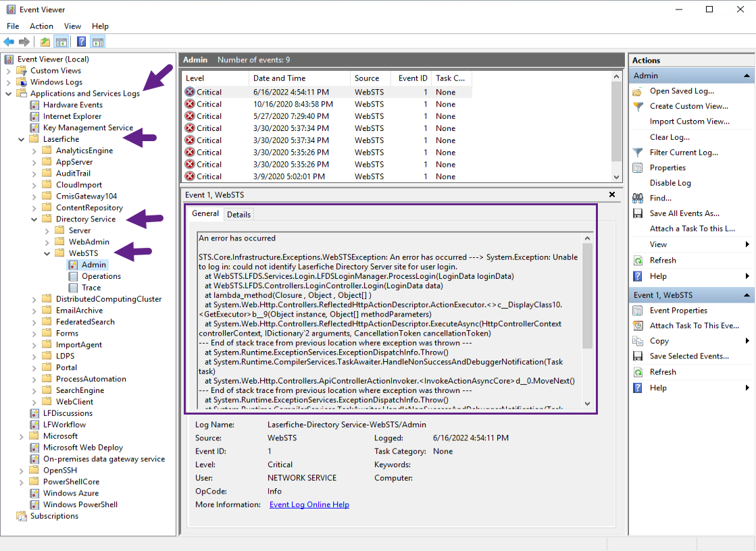Toggle Show/Hide Action Pane toolbar icon
The width and height of the screenshot is (756, 551).
pyautogui.click(x=98, y=42)
